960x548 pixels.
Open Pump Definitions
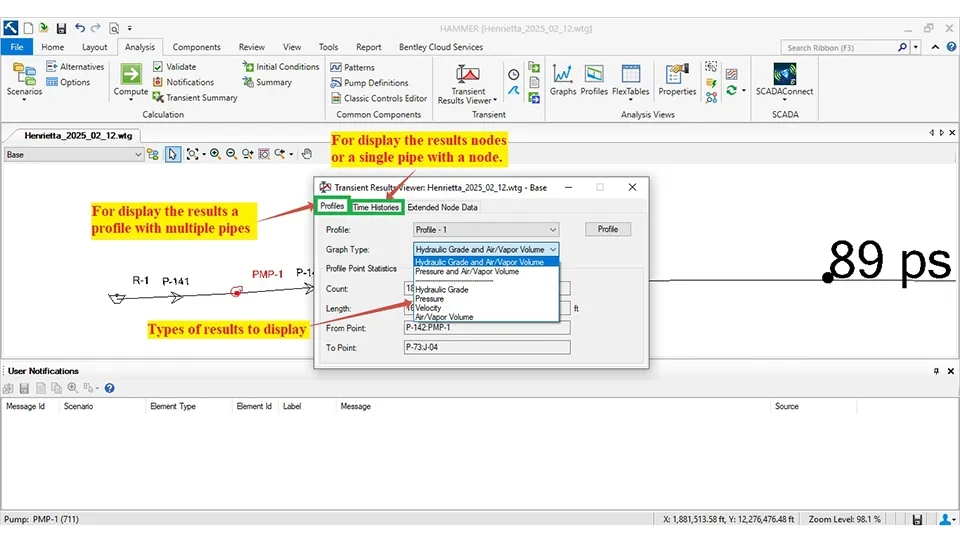point(376,83)
